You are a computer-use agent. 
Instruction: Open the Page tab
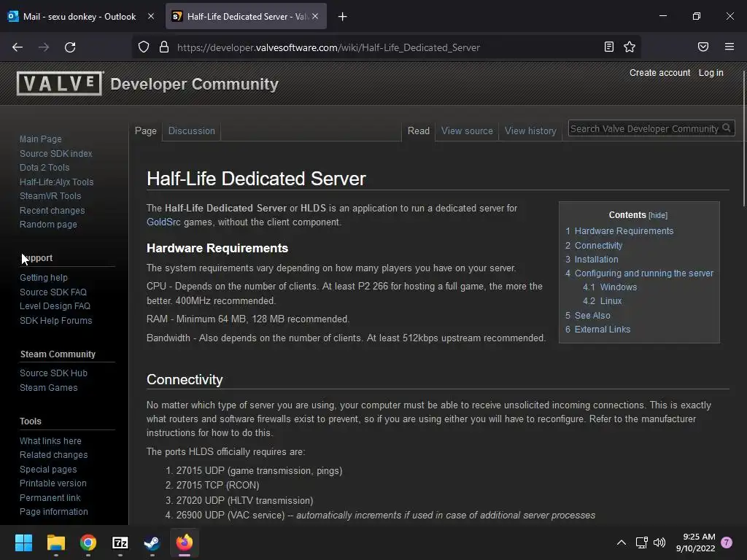pos(146,131)
